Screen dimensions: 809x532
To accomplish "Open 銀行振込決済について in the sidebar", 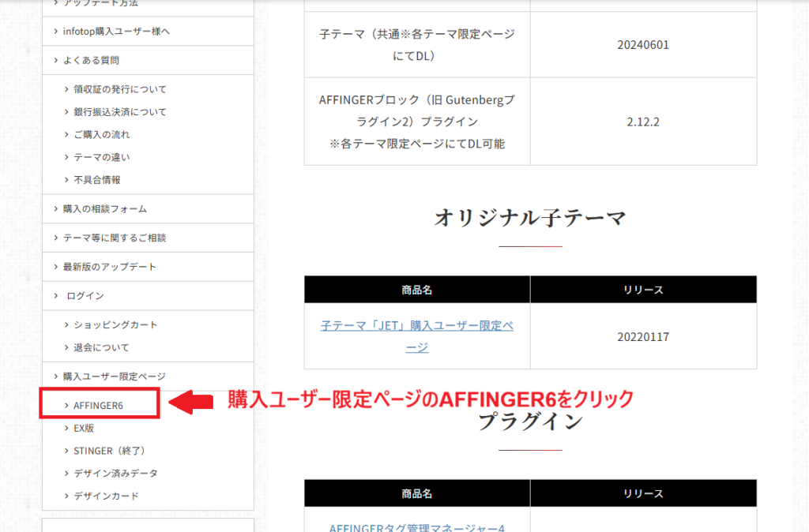I will pos(120,112).
